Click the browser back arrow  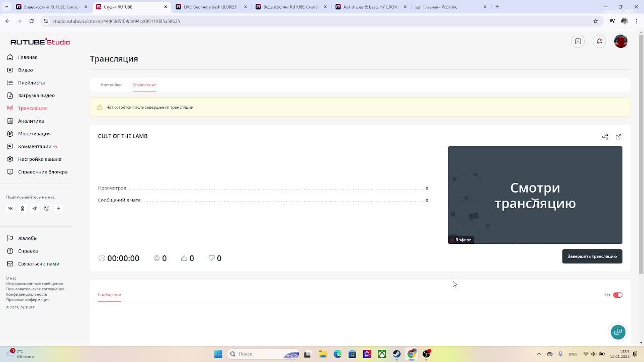(7, 21)
